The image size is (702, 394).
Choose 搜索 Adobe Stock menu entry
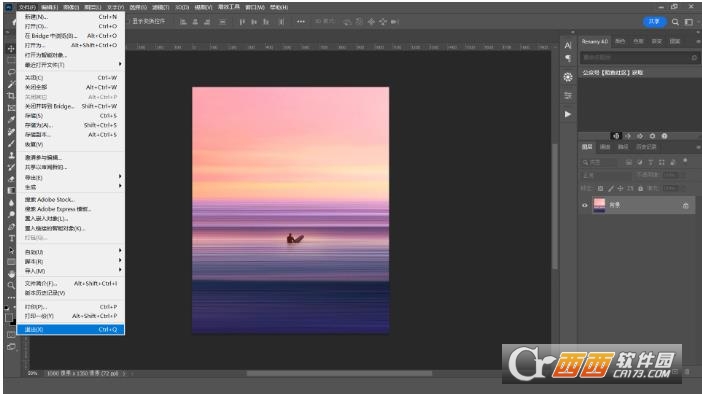coord(71,199)
